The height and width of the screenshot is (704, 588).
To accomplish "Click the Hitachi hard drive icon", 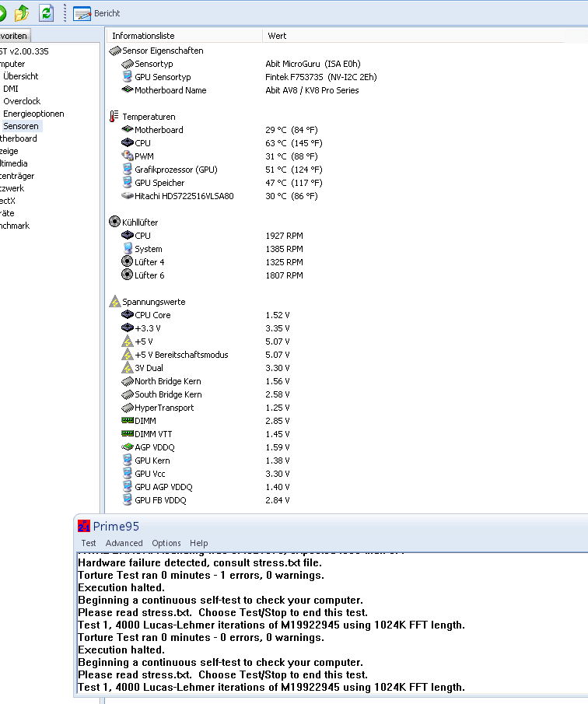I will click(x=128, y=196).
